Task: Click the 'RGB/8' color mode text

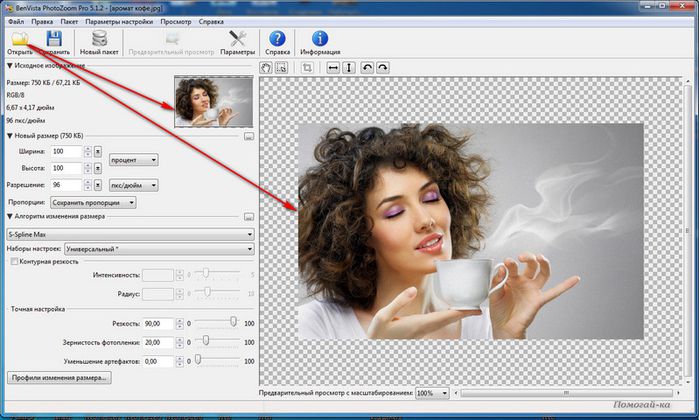Action: [x=15, y=95]
